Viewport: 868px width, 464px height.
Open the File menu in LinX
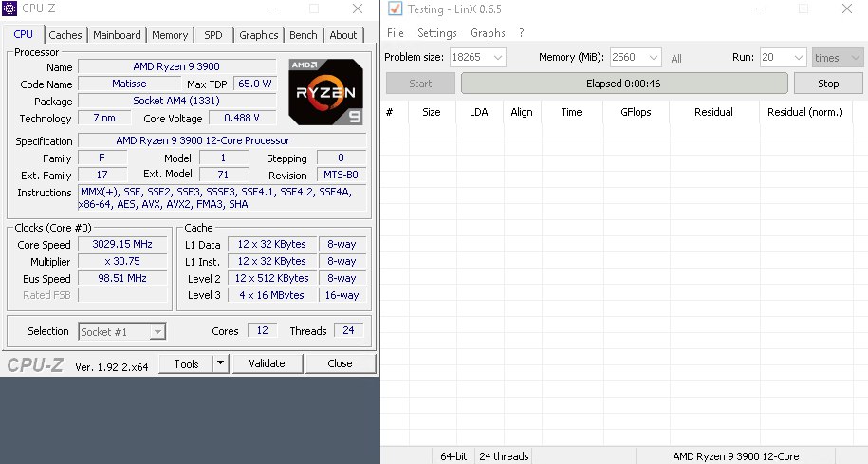point(396,33)
